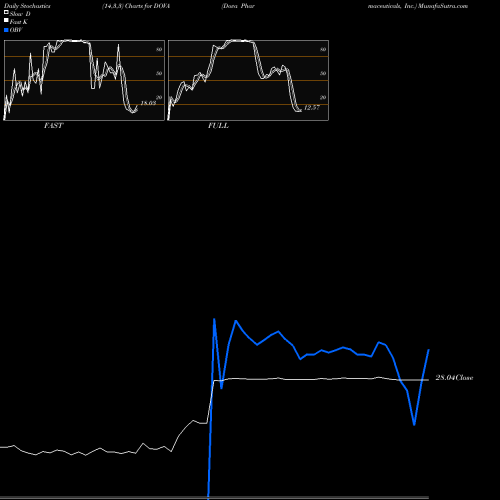
Task: Click the 'FULL' label under the chart
Action: (218, 126)
